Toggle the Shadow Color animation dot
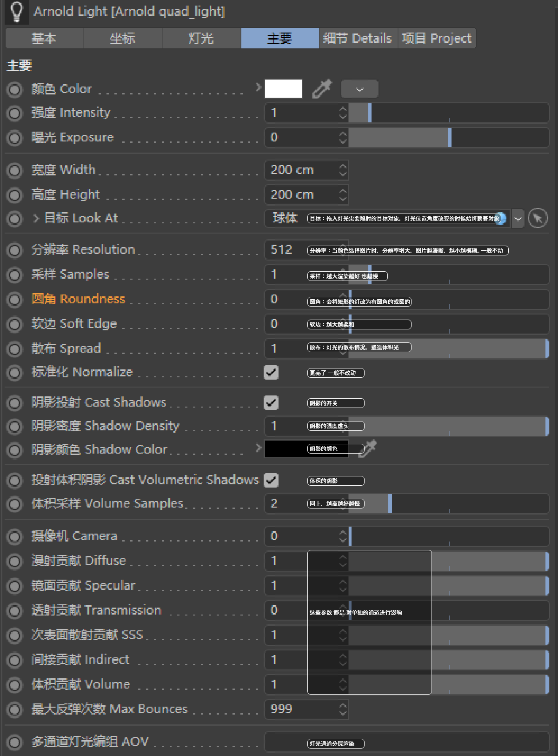This screenshot has width=558, height=756. coord(14,450)
